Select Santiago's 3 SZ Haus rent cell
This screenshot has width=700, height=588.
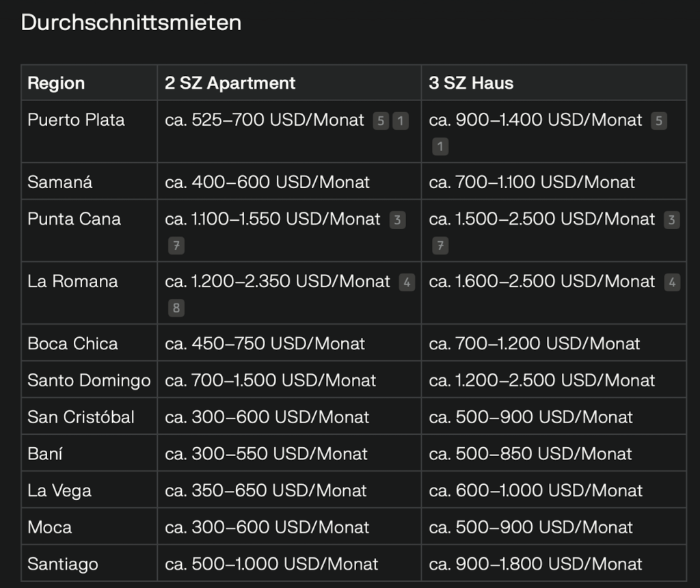pos(554,564)
